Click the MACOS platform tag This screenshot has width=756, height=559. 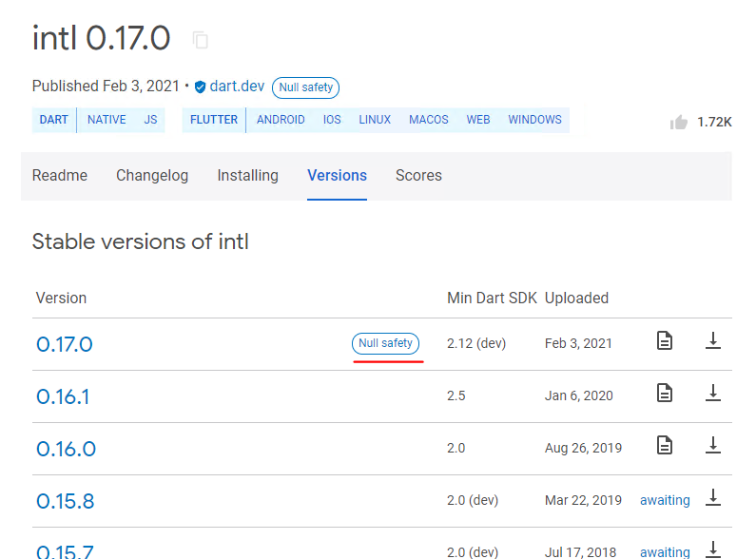pos(429,120)
